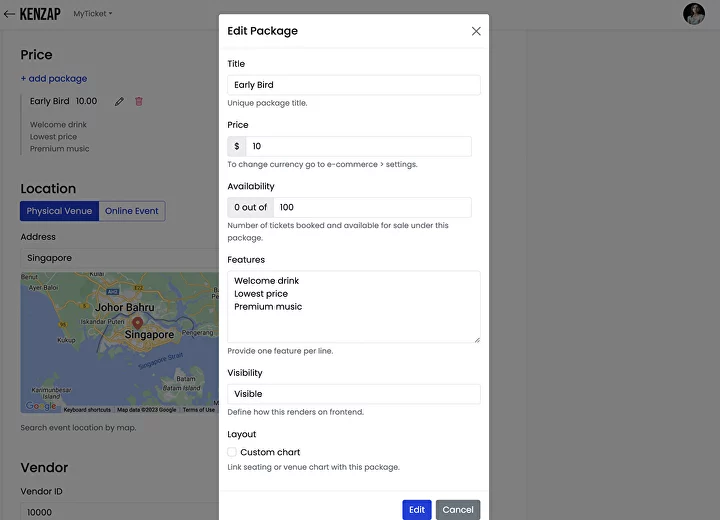Select the Physical Venue option
720x520 pixels.
click(59, 211)
